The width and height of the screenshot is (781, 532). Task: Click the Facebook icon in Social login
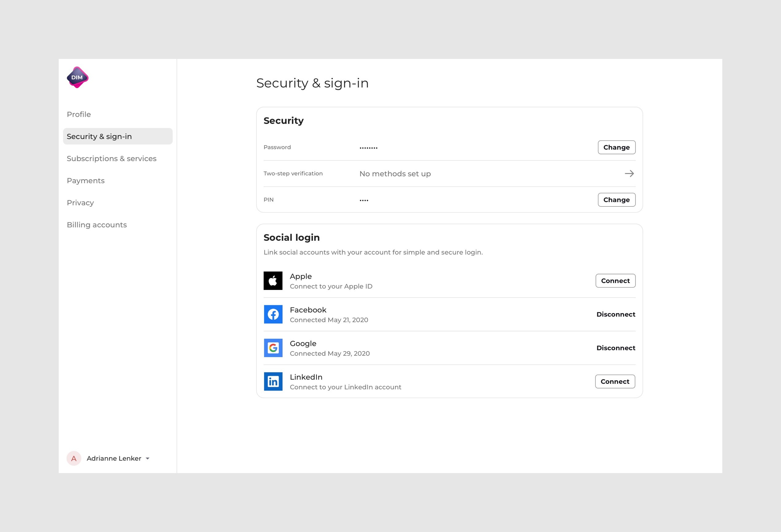pos(273,314)
